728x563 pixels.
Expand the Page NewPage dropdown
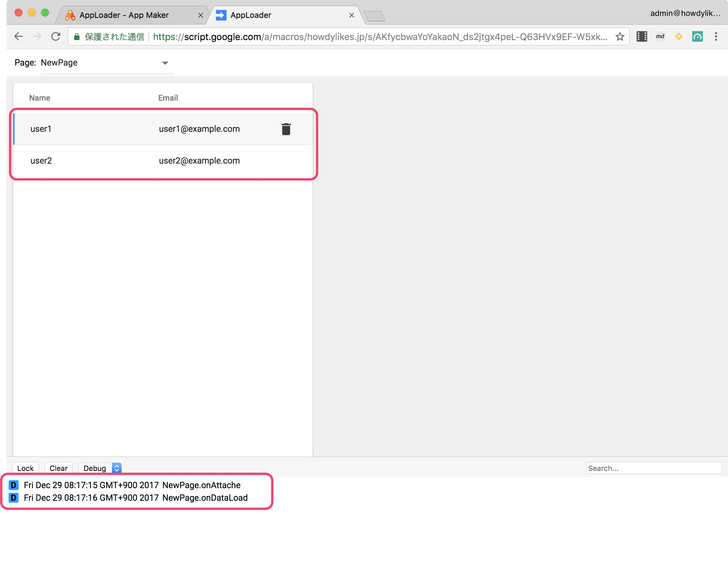(107, 63)
